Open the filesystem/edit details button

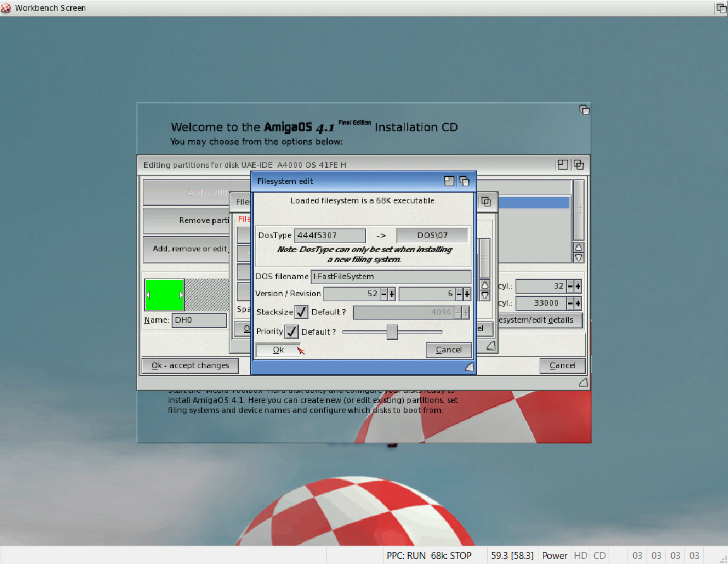540,320
